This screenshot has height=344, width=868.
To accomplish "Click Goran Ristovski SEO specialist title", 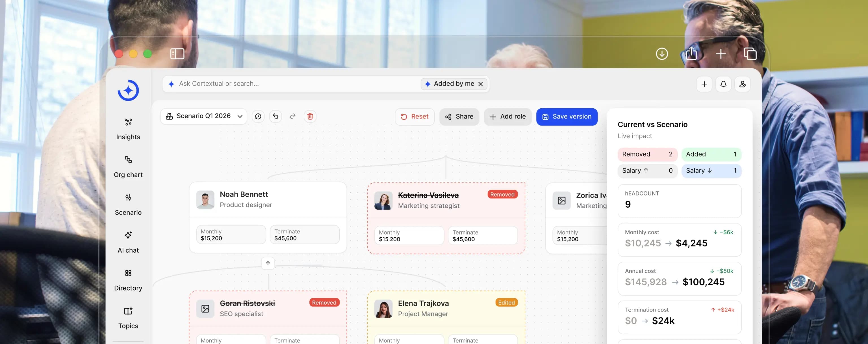I will coord(241,314).
